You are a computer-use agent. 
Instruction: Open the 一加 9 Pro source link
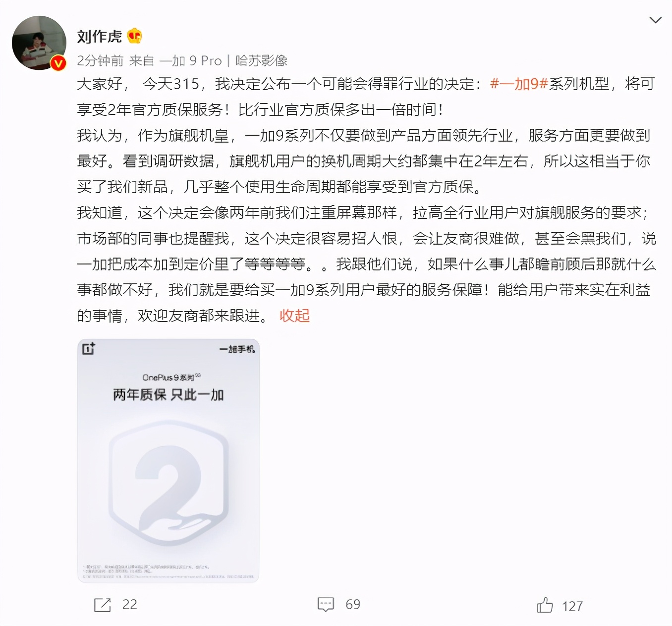pos(191,61)
